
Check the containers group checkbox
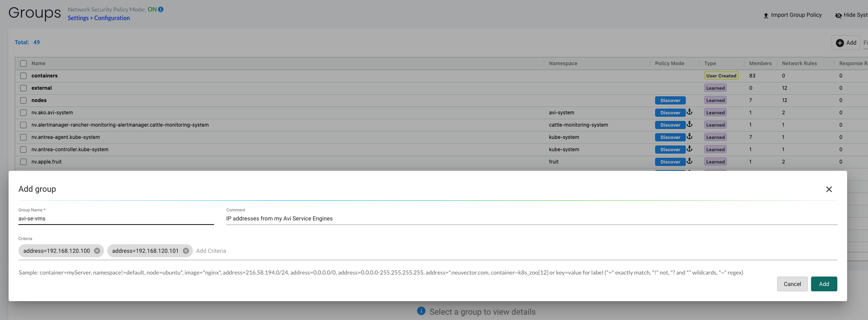[x=23, y=76]
